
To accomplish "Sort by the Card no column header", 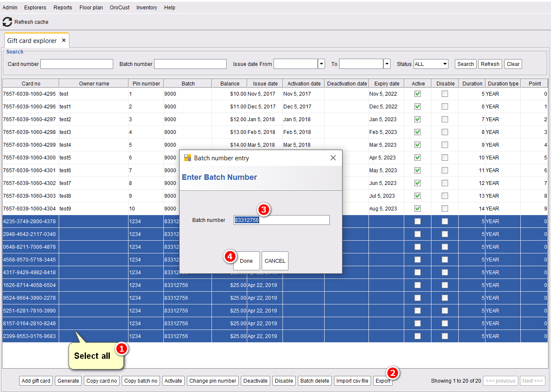I will [x=31, y=83].
